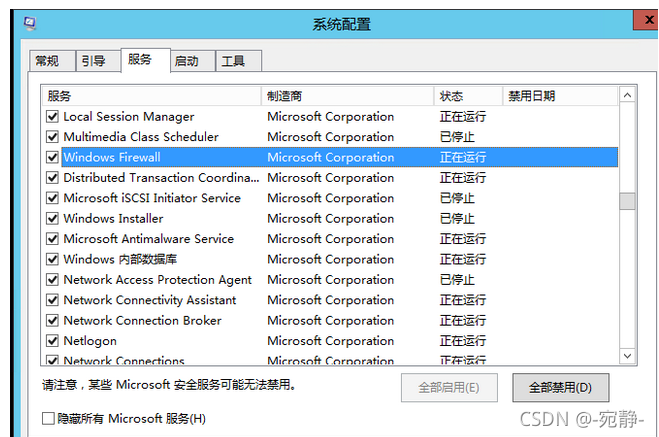Select Network Access Protection Agent name
The width and height of the screenshot is (659, 437).
(x=158, y=280)
